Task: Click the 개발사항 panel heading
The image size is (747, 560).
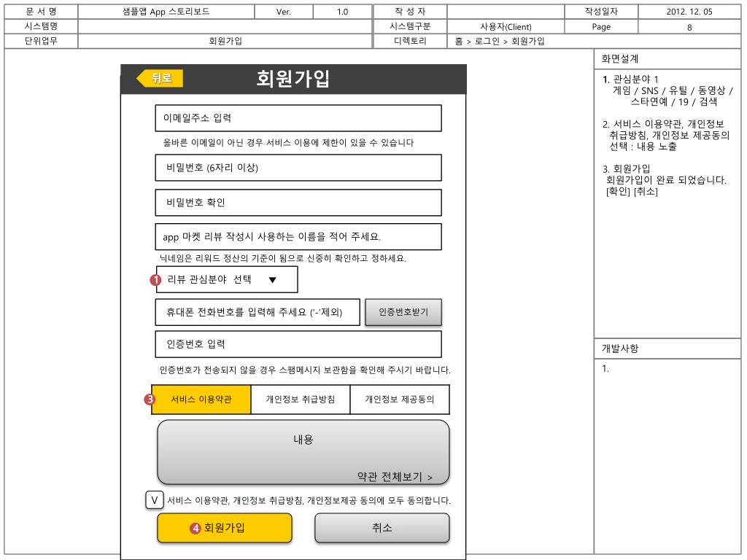Action: tap(620, 349)
